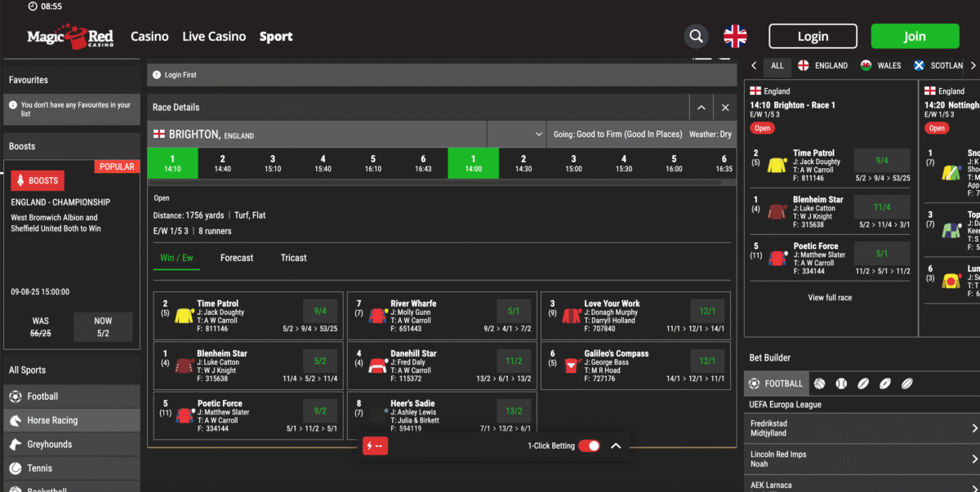
Task: Click the Login button
Action: 813,36
